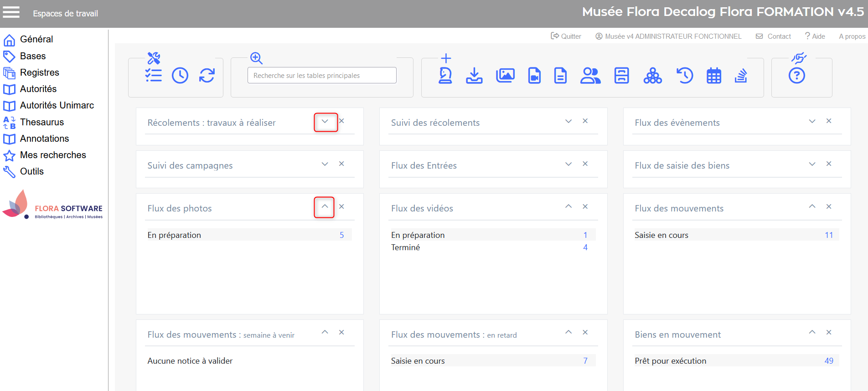Image resolution: width=868 pixels, height=391 pixels.
Task: Click the clock icon in left toolbar group
Action: 180,76
